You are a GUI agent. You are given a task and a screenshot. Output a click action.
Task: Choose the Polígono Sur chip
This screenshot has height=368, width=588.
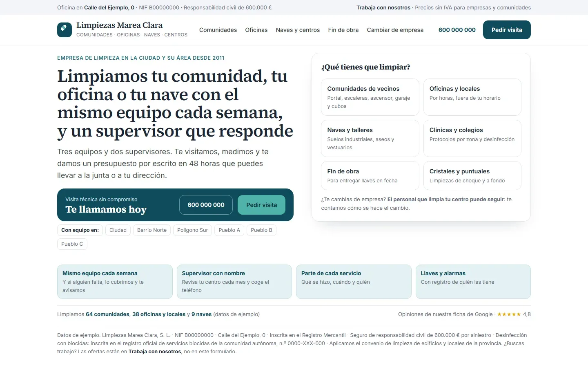(192, 230)
